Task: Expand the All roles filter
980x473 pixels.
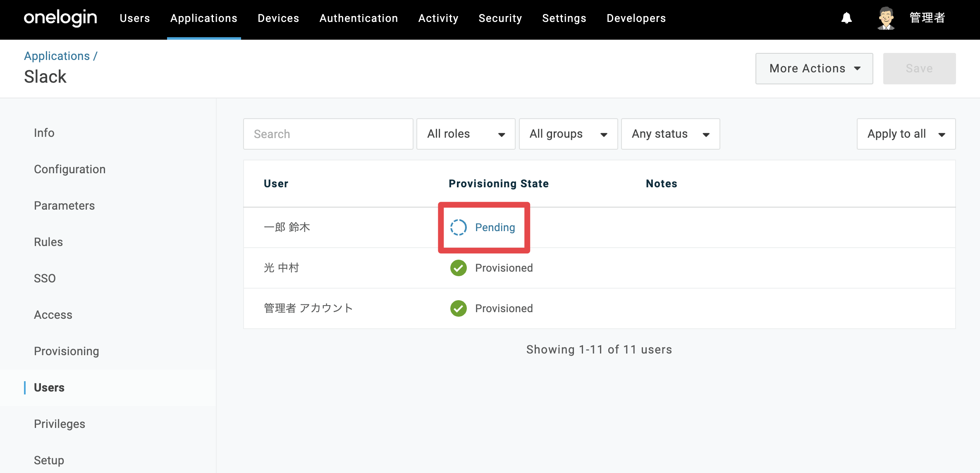Action: (x=466, y=134)
